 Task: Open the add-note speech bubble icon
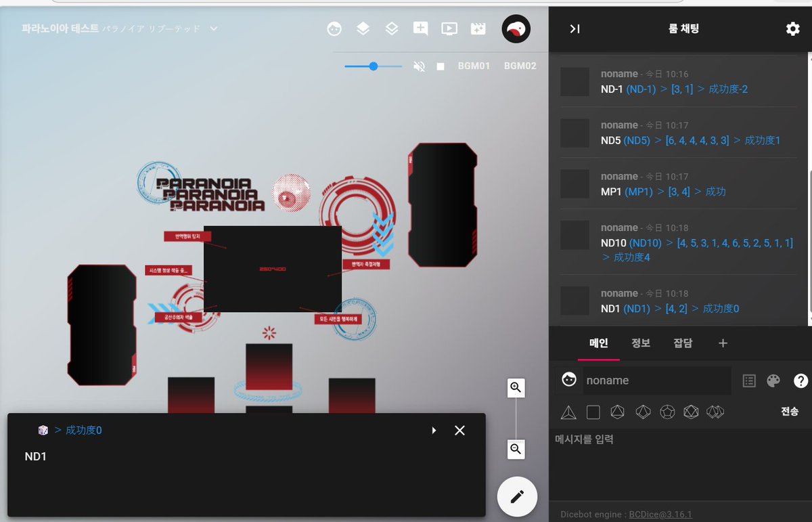pyautogui.click(x=420, y=28)
